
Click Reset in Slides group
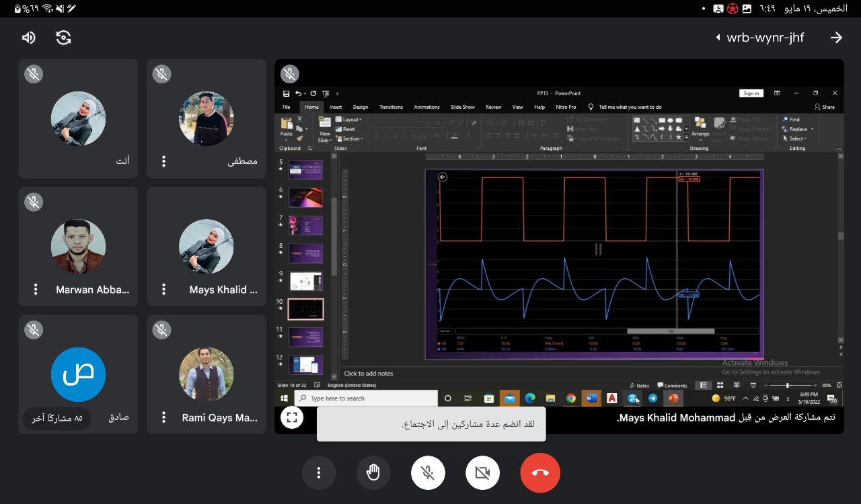pyautogui.click(x=346, y=129)
